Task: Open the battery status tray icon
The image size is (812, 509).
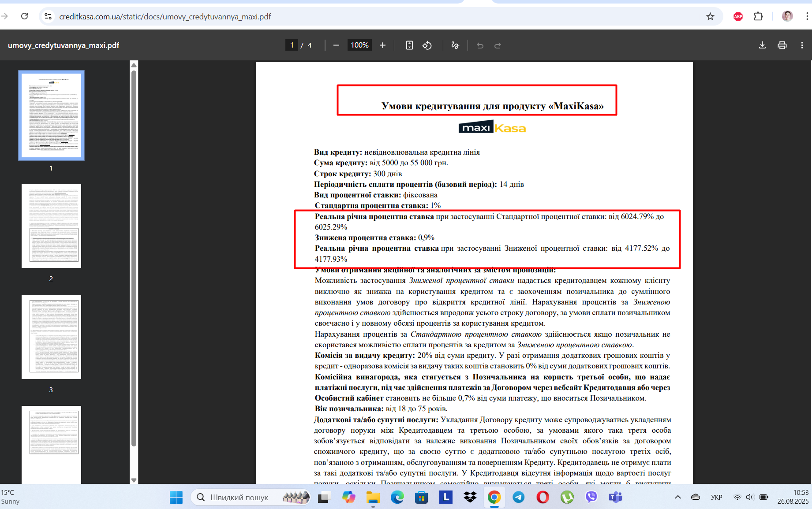Action: point(764,497)
